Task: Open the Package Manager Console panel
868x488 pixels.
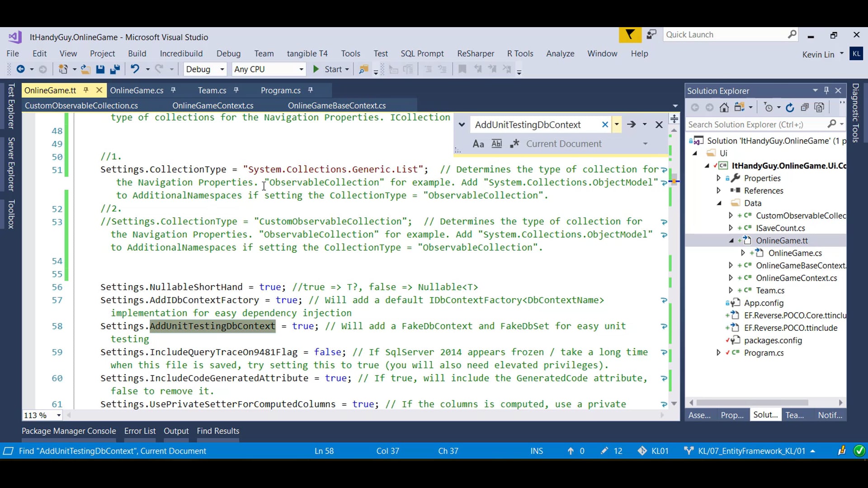Action: pyautogui.click(x=68, y=431)
